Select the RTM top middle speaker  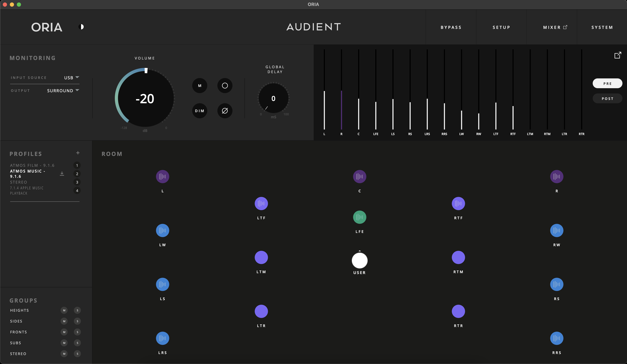(x=458, y=257)
